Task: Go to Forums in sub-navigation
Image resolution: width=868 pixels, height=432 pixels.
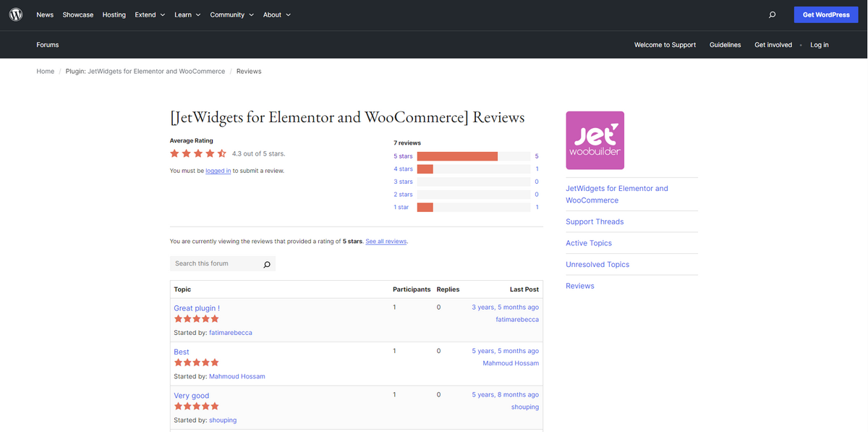Action: (48, 45)
